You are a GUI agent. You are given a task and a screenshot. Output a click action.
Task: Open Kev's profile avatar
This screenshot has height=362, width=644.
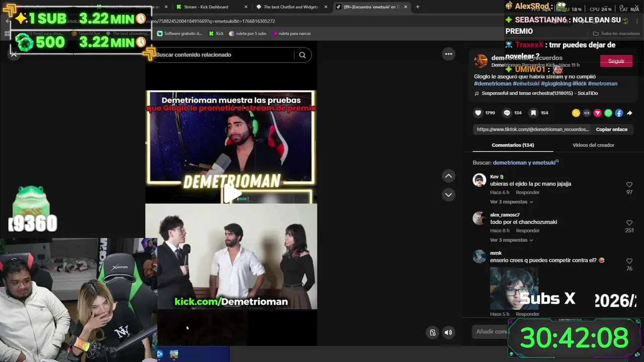coord(479,180)
